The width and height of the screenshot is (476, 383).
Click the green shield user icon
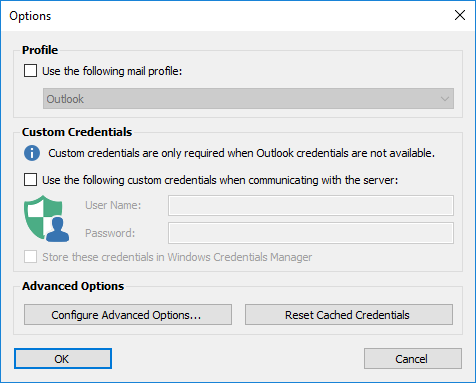46,219
